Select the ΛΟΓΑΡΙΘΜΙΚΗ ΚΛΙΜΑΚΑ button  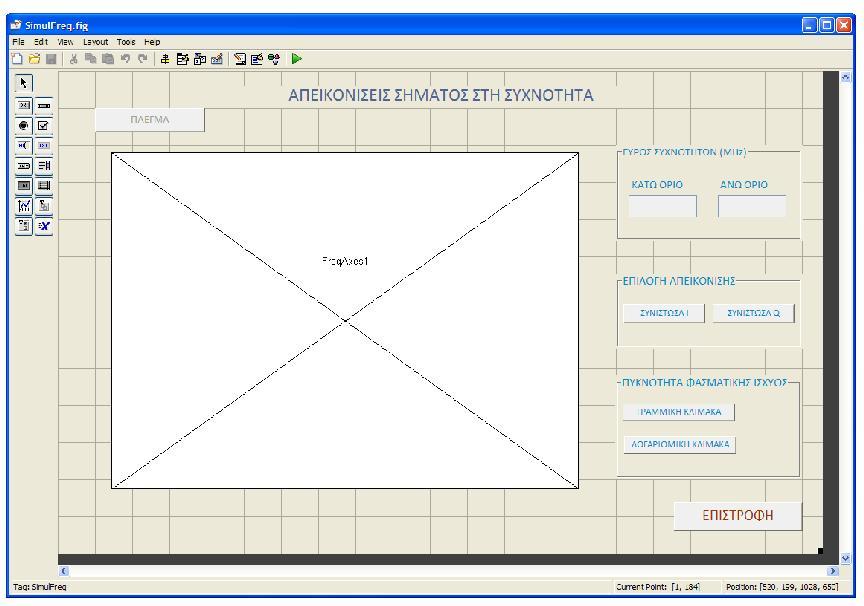coord(680,444)
